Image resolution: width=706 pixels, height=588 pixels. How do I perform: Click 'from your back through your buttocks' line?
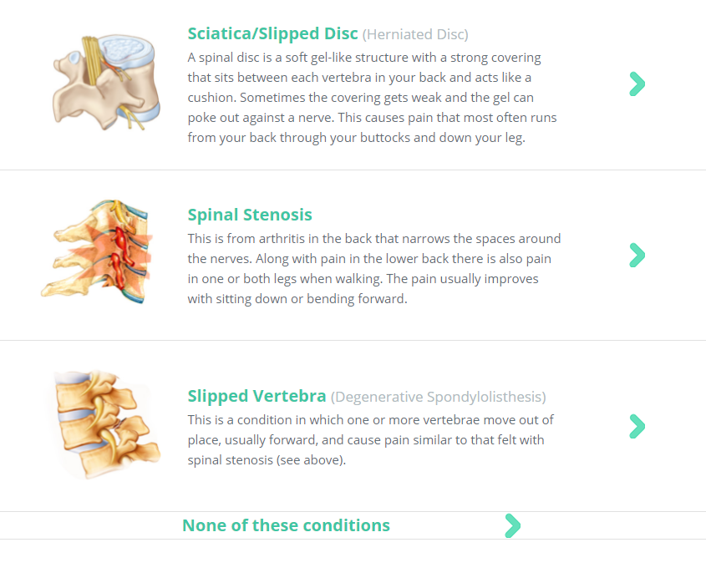click(356, 138)
